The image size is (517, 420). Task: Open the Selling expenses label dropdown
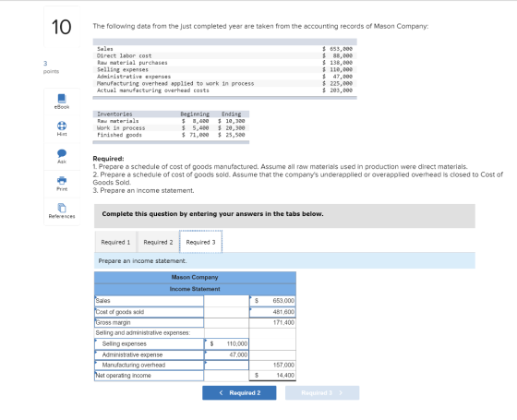click(x=149, y=343)
